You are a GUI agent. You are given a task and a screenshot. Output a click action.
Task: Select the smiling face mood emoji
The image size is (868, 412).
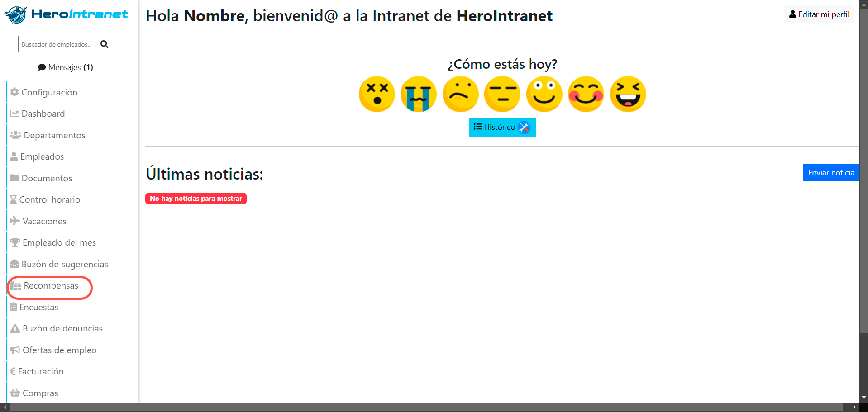(544, 94)
